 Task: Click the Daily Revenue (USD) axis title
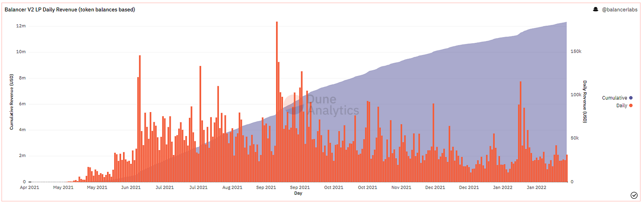tap(585, 102)
